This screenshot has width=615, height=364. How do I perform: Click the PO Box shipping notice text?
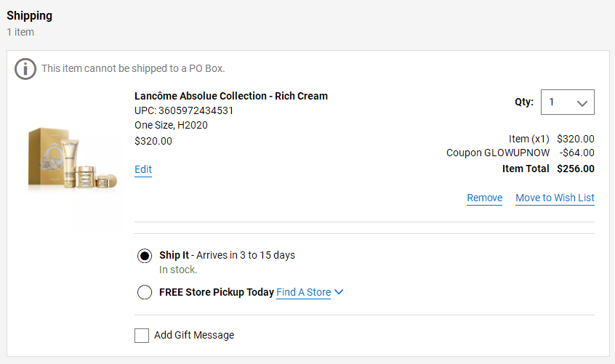click(133, 68)
